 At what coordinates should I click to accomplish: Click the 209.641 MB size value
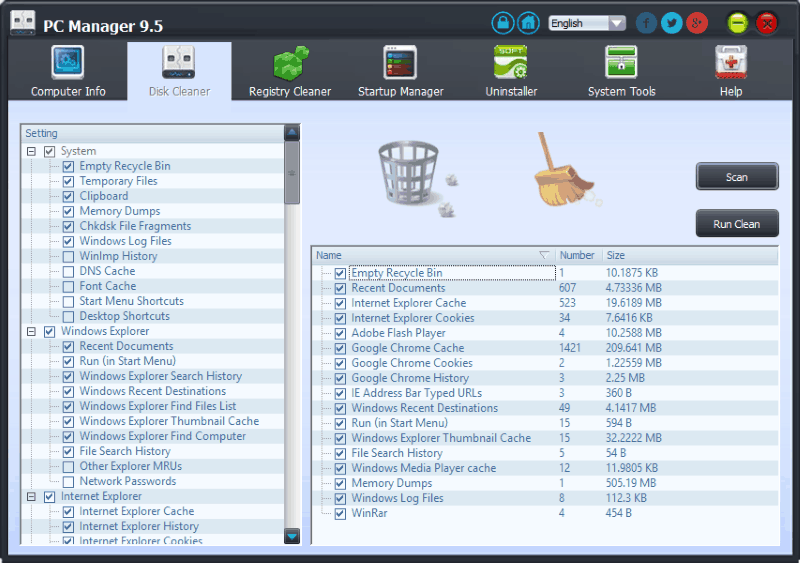(634, 348)
